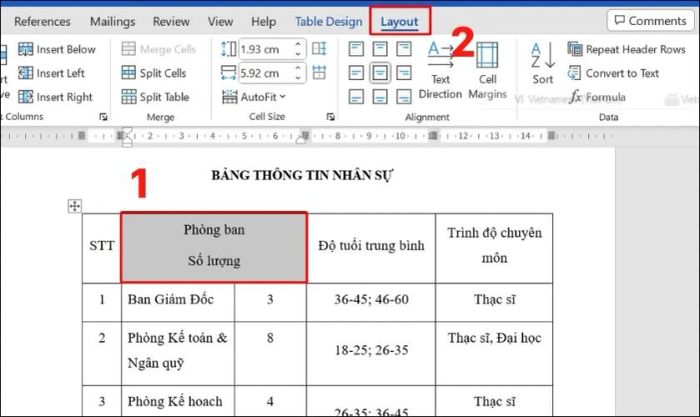Click the Phòng ban Số lượng cell
Image resolution: width=700 pixels, height=417 pixels.
click(x=214, y=248)
